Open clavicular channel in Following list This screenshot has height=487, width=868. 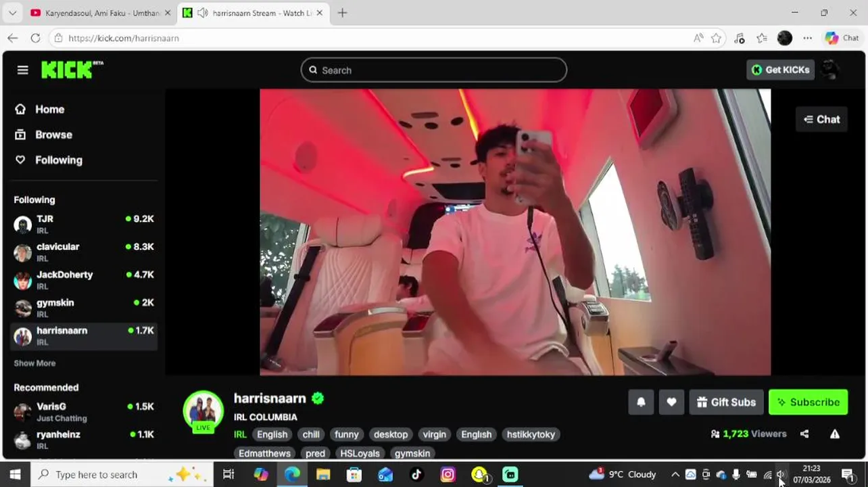point(84,252)
